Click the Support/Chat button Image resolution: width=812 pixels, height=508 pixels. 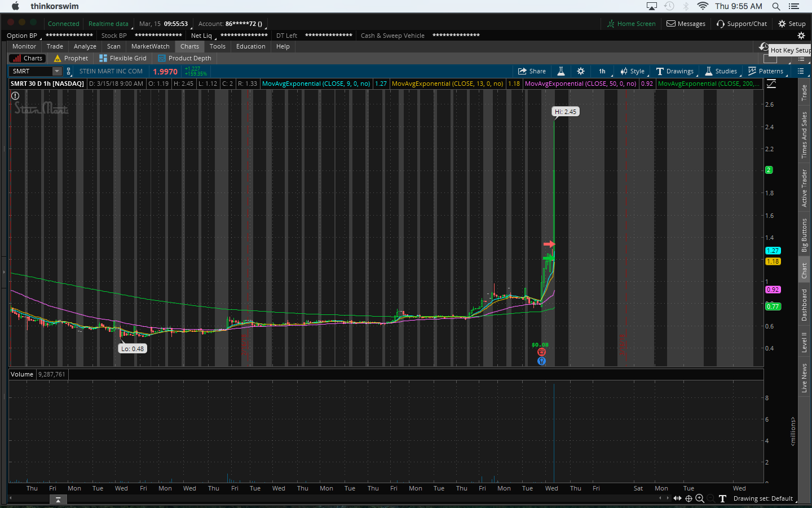742,24
